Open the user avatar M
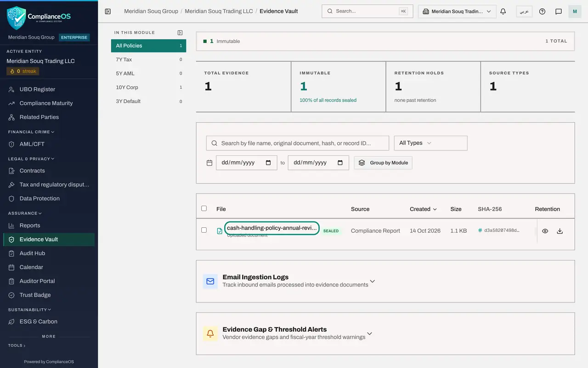This screenshot has height=368, width=588. 575,11
